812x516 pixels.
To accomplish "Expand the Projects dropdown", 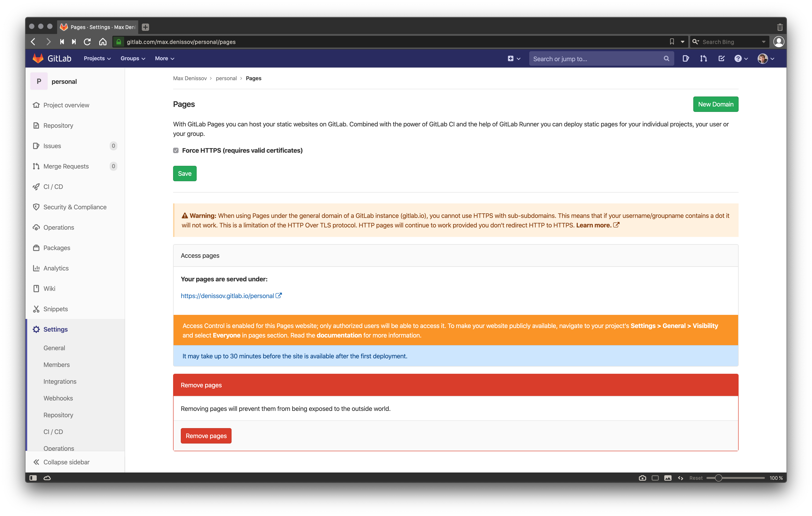I will (97, 58).
